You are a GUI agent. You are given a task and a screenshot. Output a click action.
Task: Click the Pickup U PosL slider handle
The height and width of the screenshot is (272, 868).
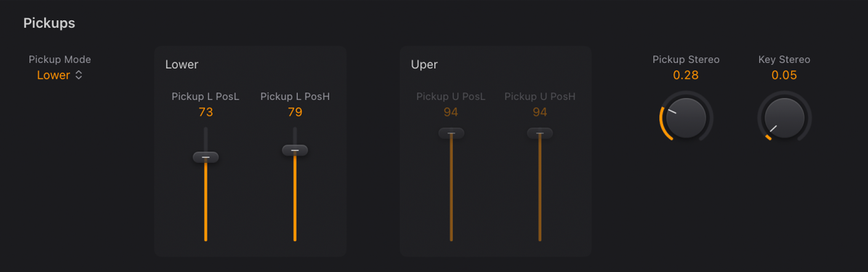(451, 133)
